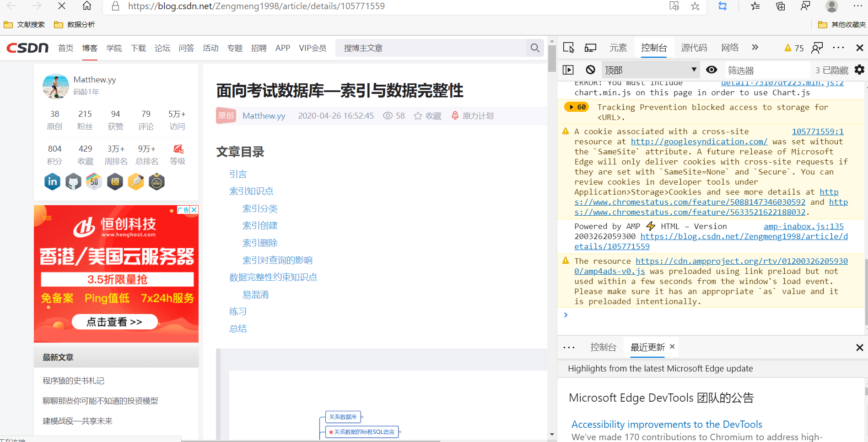Image resolution: width=868 pixels, height=442 pixels.
Task: Open the drawer three-dot more tools menu
Action: tap(569, 348)
